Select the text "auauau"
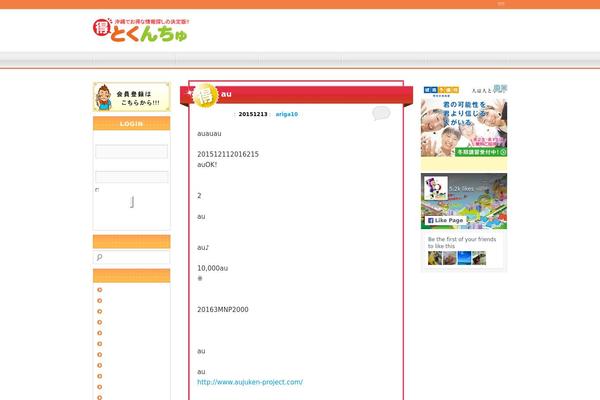 tap(209, 134)
